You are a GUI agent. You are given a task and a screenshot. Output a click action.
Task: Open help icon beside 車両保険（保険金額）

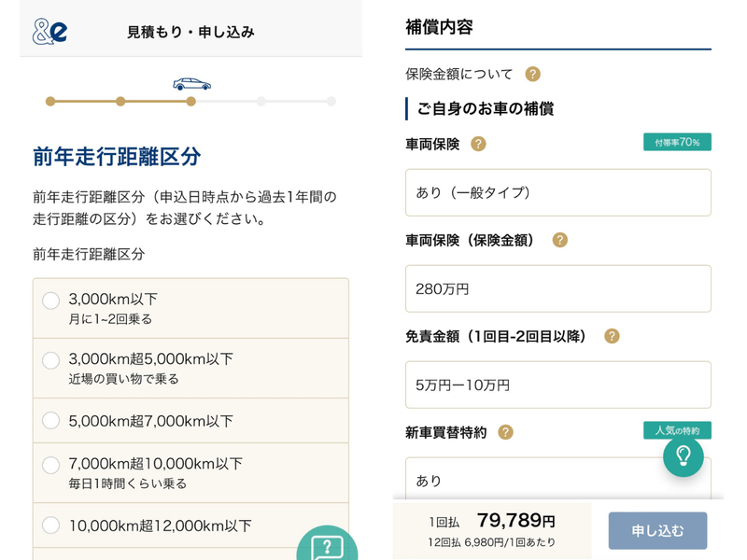coord(559,240)
